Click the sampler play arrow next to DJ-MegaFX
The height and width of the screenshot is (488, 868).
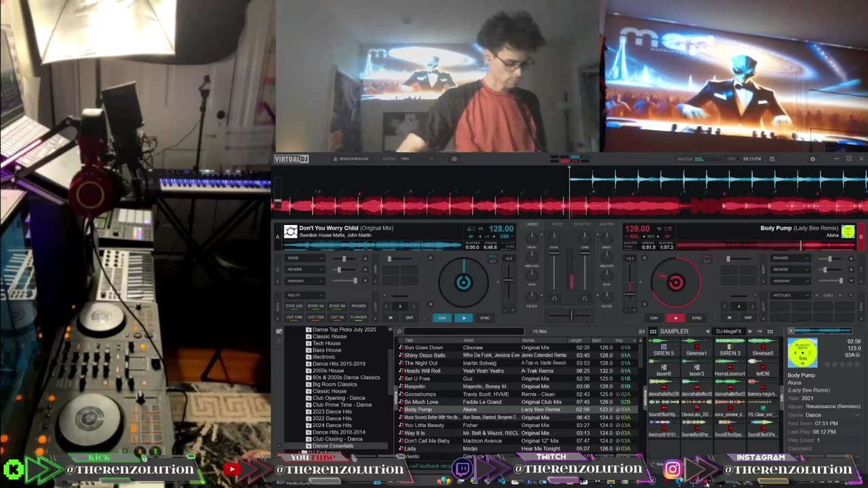[x=750, y=331]
